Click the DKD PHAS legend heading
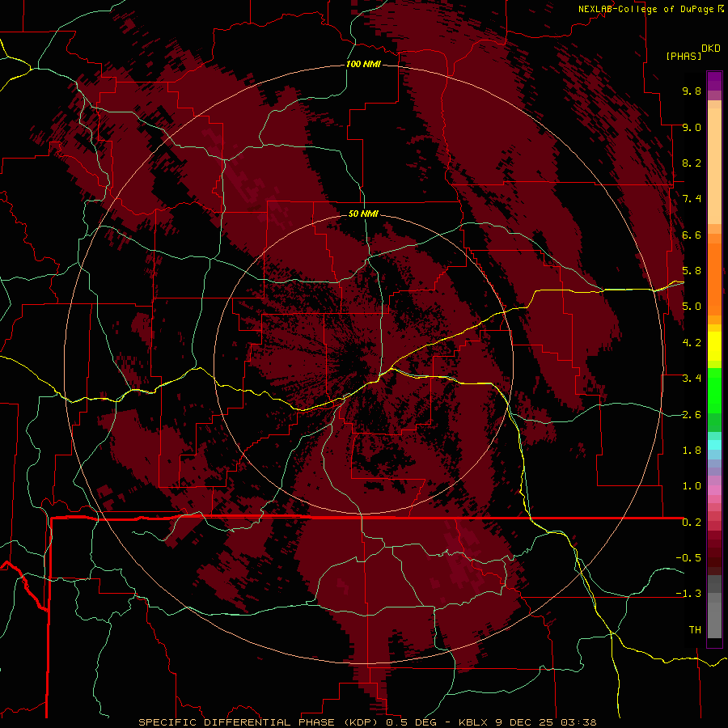Image resolution: width=728 pixels, height=728 pixels. point(692,52)
